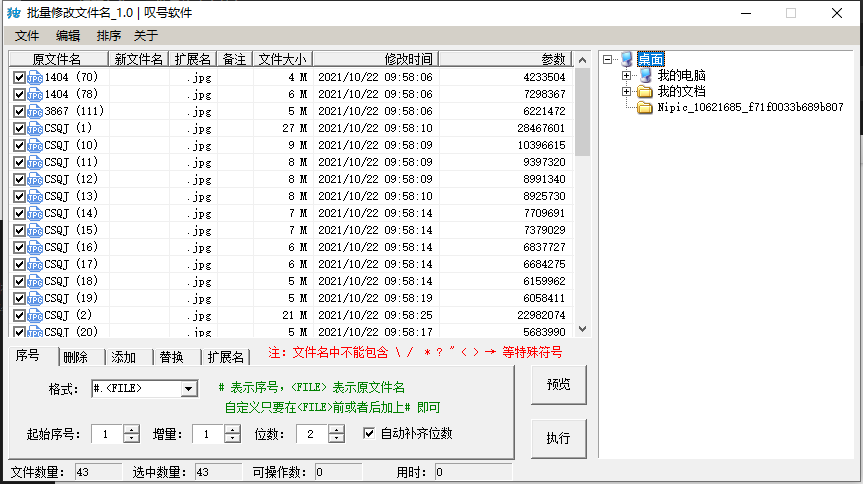
Task: Click the JPG icon of CSQJ (19)
Action: tap(35, 300)
